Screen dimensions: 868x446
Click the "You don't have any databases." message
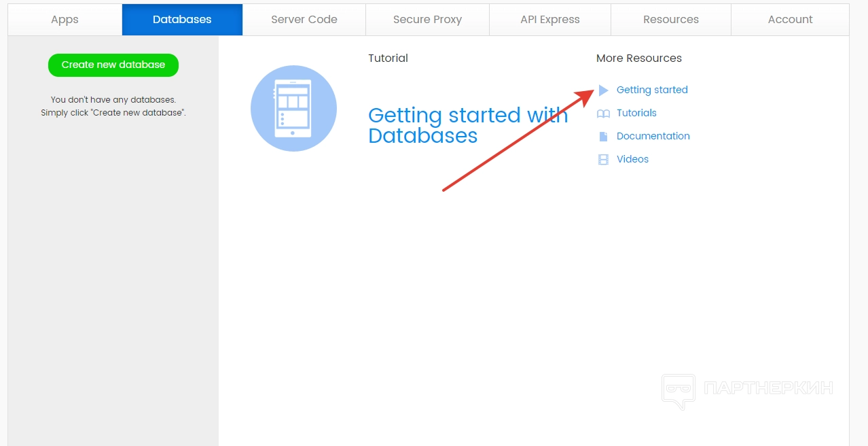(113, 100)
